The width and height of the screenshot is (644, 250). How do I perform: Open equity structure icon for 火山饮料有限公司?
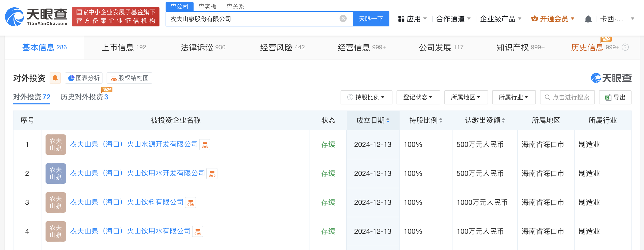pos(191,203)
